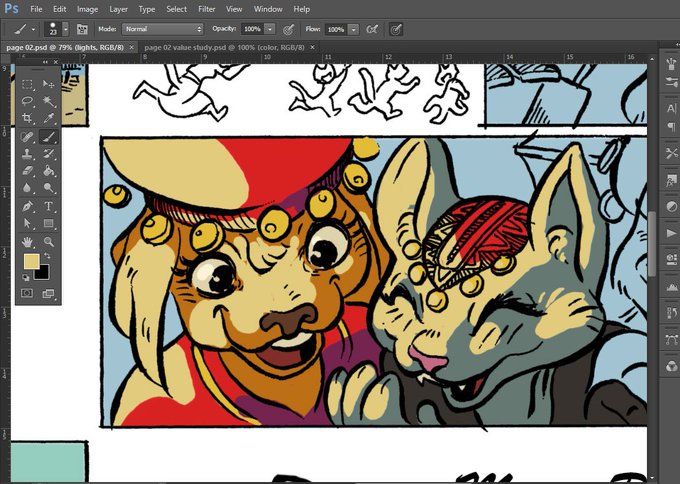Select the Lasso tool
Image resolution: width=680 pixels, height=484 pixels.
27,101
